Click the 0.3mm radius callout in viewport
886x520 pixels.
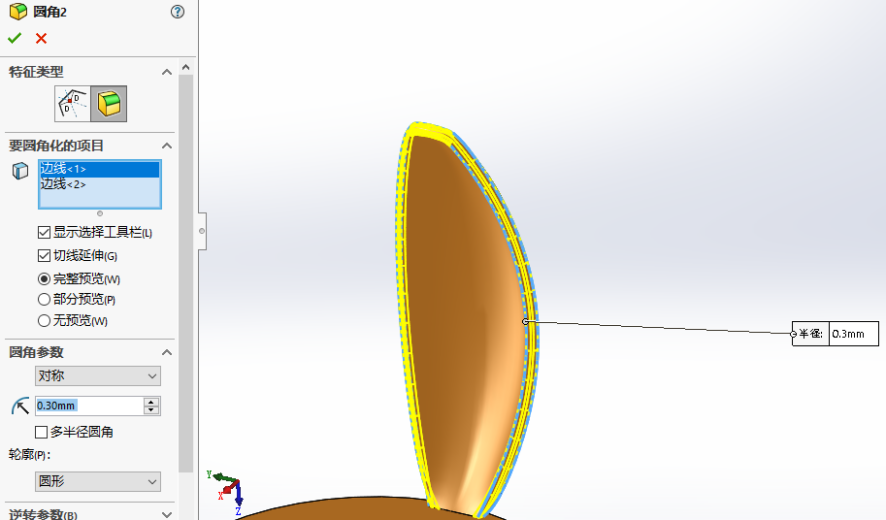[852, 334]
